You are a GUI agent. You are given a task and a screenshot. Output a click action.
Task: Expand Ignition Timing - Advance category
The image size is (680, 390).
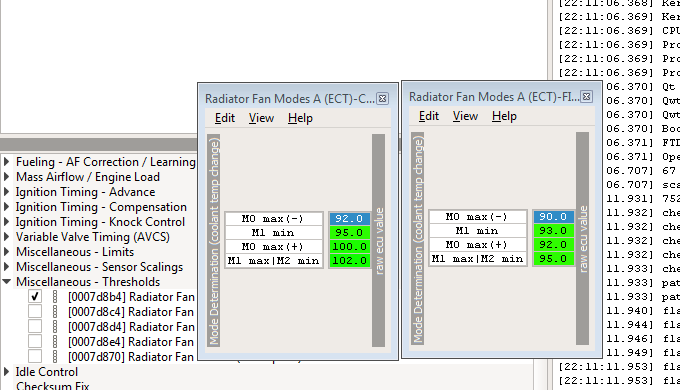click(7, 192)
